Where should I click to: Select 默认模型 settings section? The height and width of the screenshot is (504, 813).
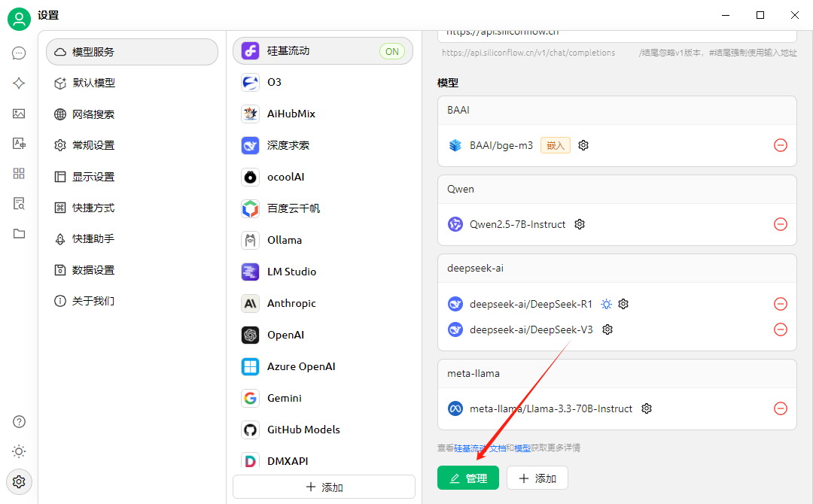pos(132,83)
